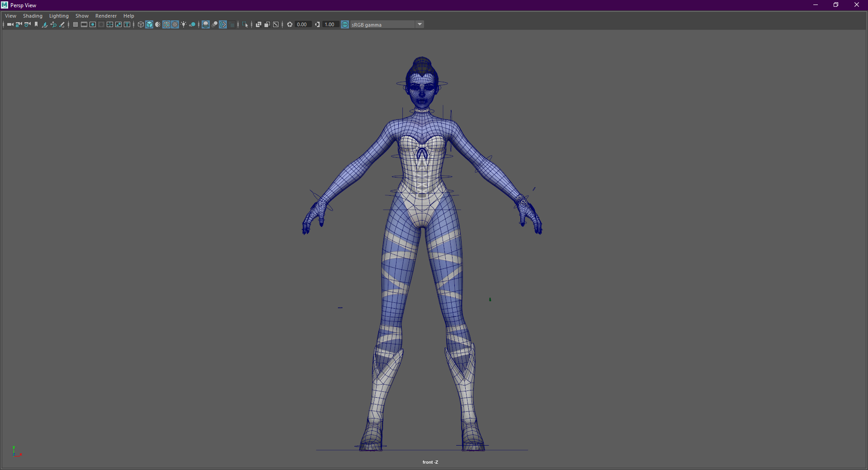Screen dimensions: 868x470
Task: Click the Use All Lights bulb icon
Action: click(184, 24)
